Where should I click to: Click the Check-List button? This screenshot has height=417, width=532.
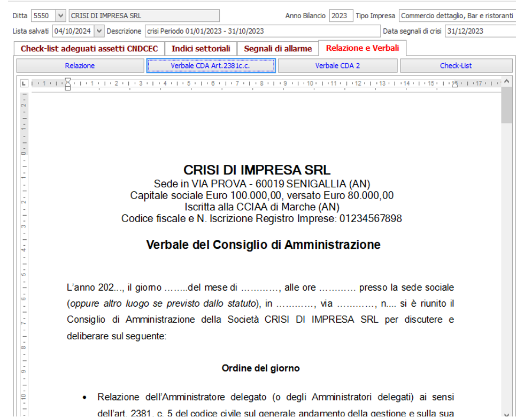point(456,65)
